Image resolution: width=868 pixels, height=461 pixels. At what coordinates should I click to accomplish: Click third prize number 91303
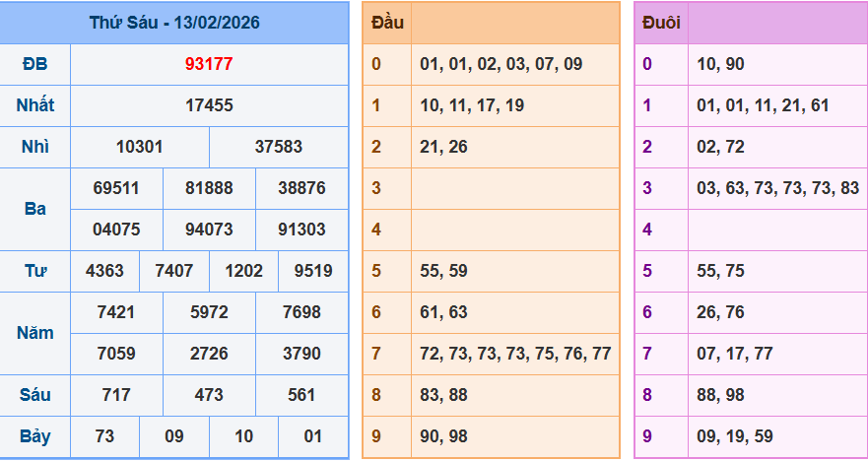pos(301,230)
